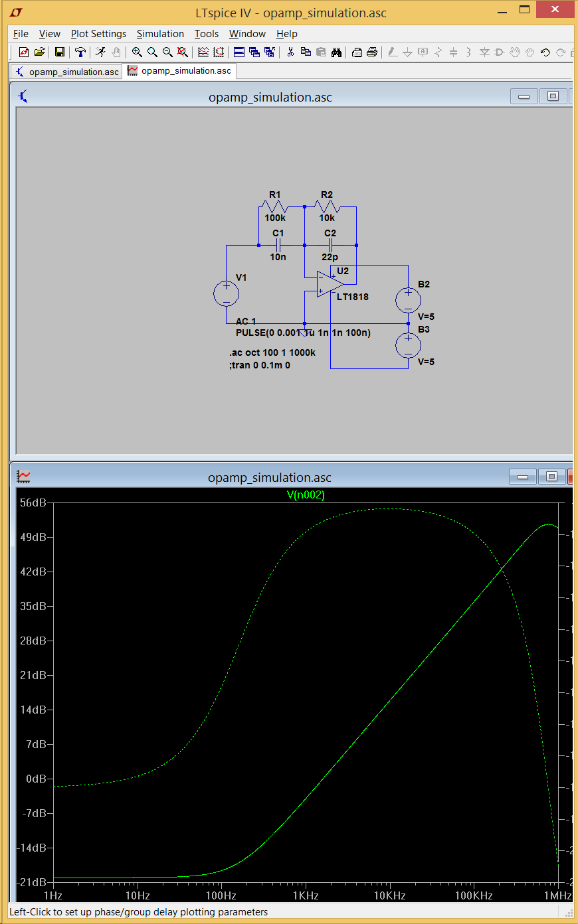Click capacitor C1 in the schematic
The image size is (578, 924).
tap(278, 245)
